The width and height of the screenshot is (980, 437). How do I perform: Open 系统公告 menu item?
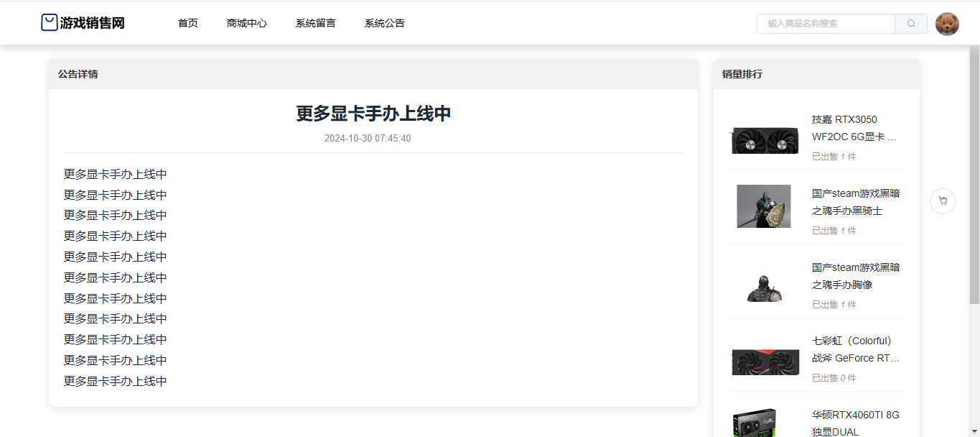tap(385, 23)
